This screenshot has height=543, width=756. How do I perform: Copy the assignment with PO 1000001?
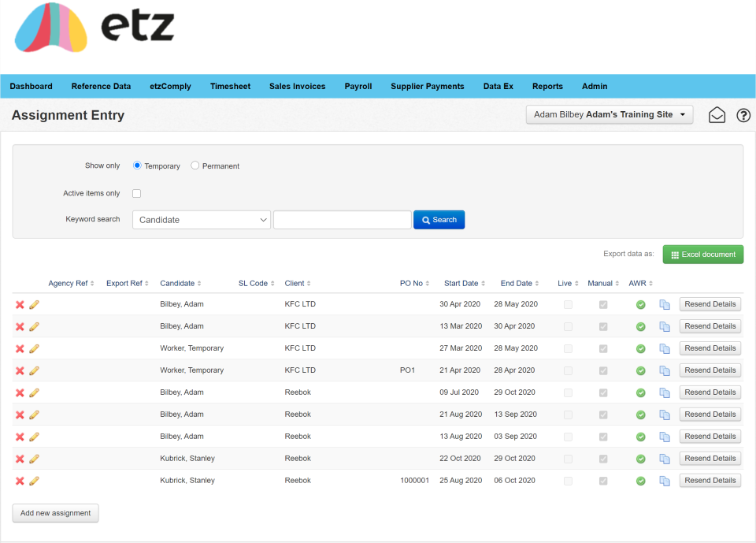pyautogui.click(x=665, y=481)
